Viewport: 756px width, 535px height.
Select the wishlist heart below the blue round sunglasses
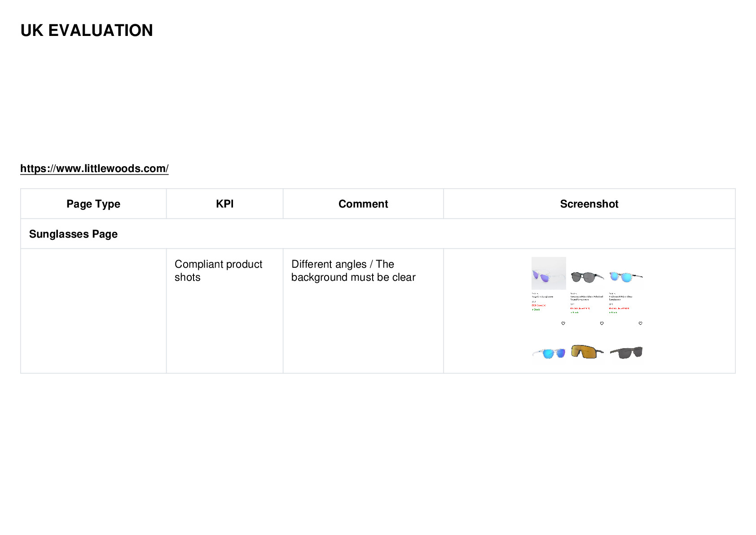[640, 323]
